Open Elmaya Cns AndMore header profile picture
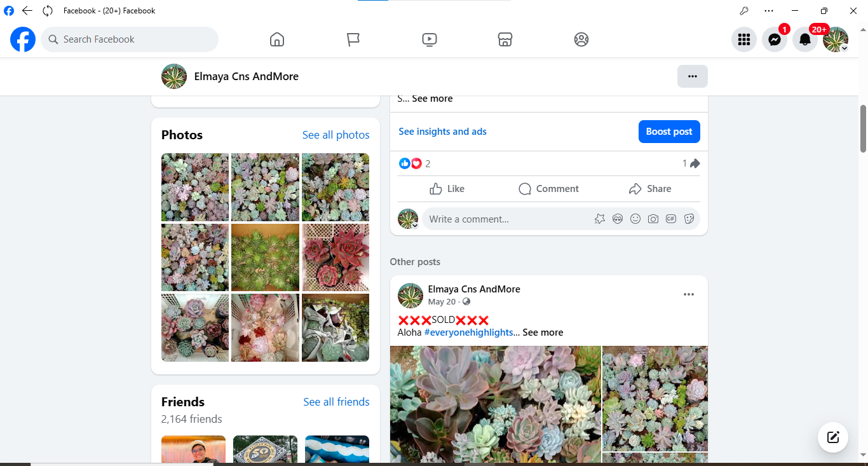This screenshot has width=868, height=466. click(174, 76)
